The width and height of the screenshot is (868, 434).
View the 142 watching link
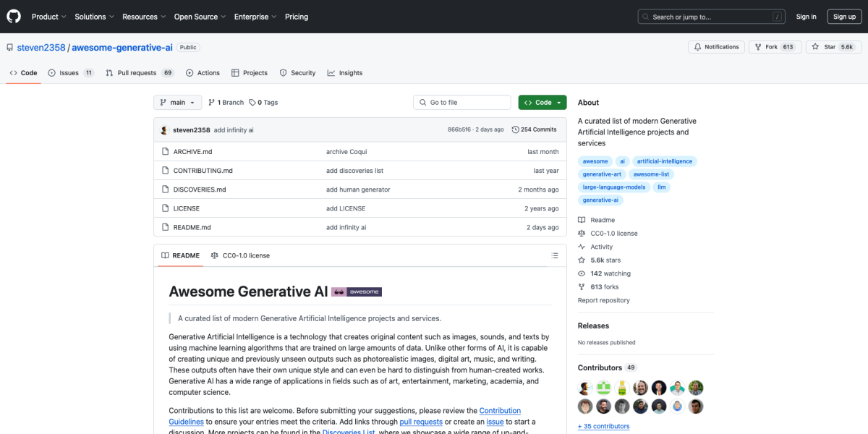604,273
